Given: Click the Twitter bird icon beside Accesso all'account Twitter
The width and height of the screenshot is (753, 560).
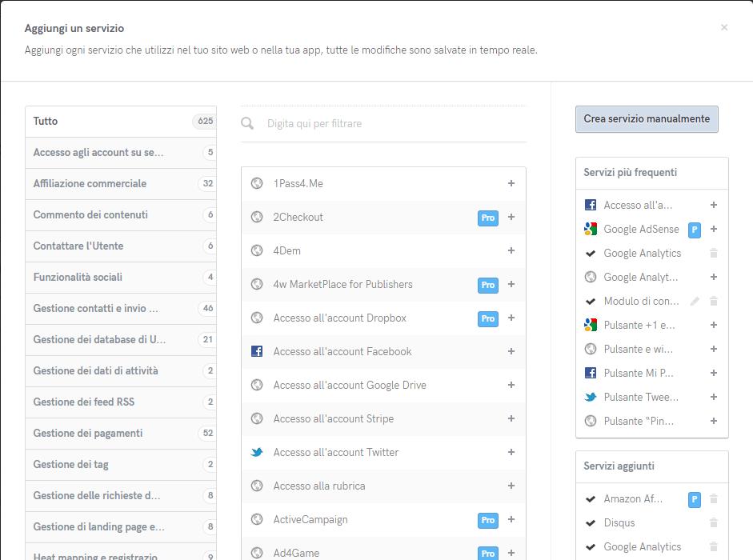Looking at the screenshot, I should (257, 452).
